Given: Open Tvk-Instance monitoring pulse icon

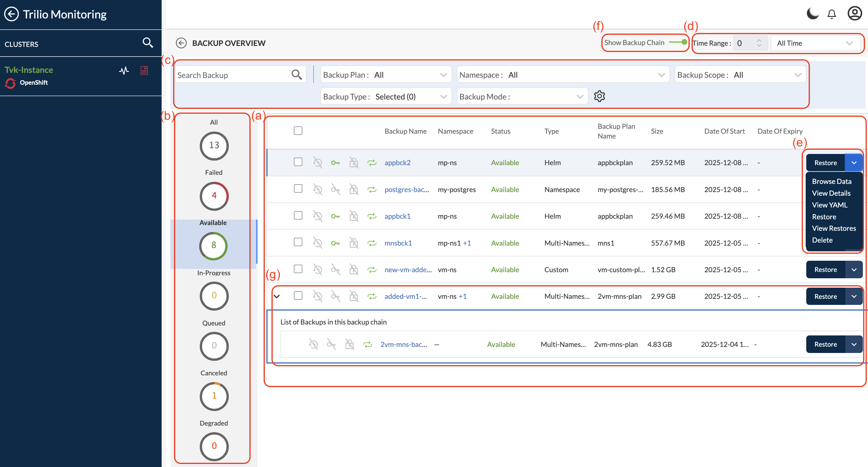Looking at the screenshot, I should pos(124,70).
